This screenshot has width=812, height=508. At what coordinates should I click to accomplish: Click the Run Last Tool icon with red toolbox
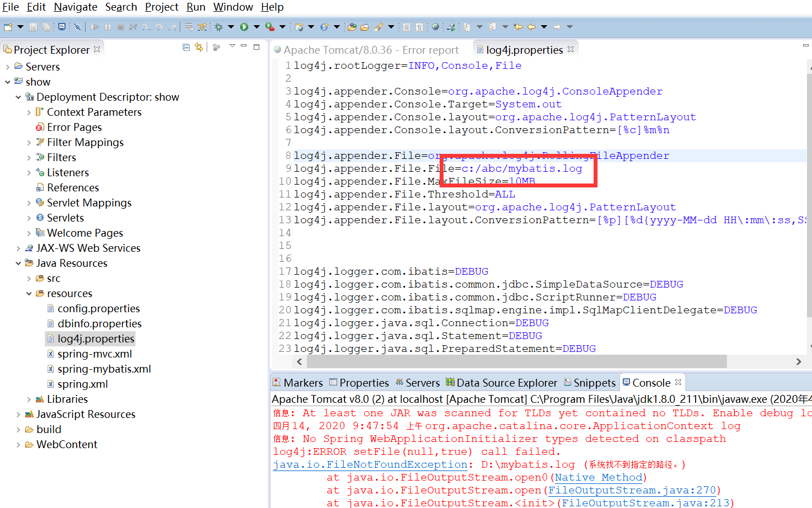coord(269,27)
